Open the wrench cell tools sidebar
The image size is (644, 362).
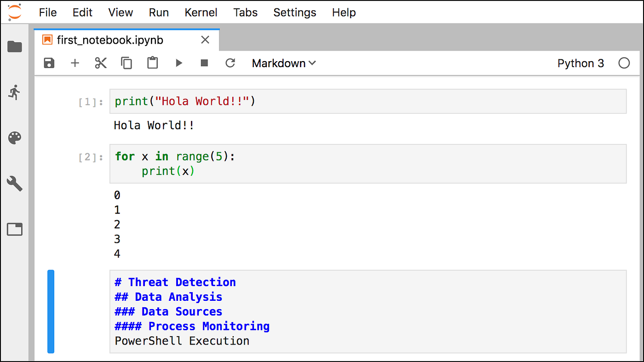click(x=15, y=184)
